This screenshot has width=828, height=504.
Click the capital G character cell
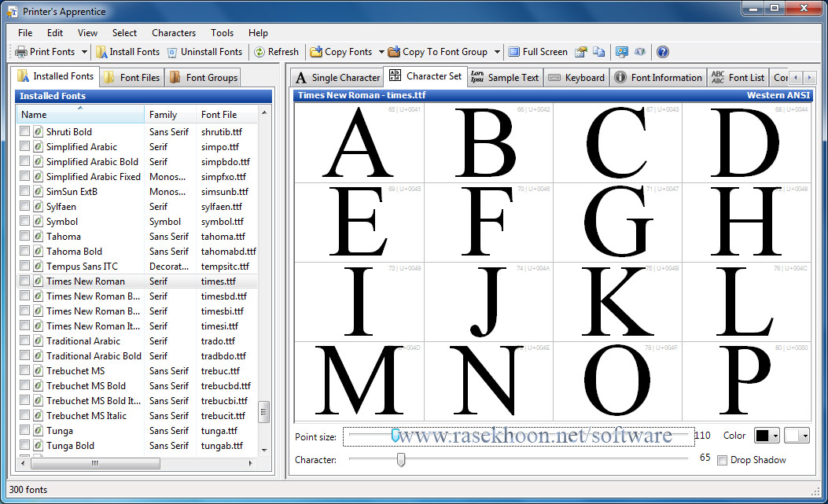617,223
